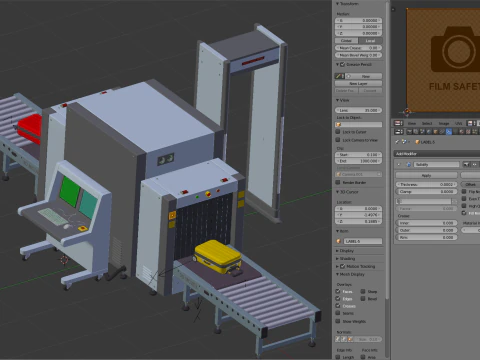480x360 pixels.
Task: Open the Scene properties tab
Action: point(422,131)
